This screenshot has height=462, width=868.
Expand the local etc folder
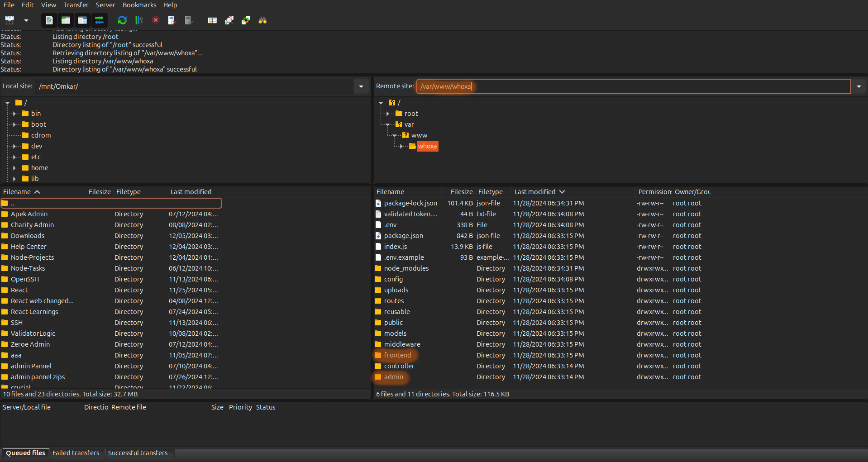pyautogui.click(x=14, y=157)
